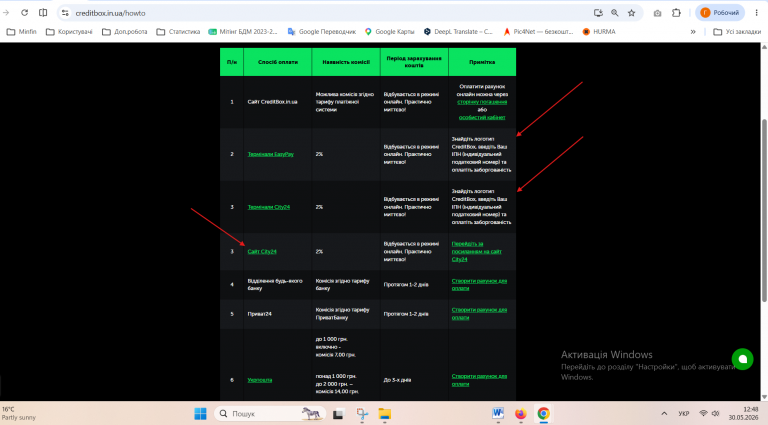Expand hidden system tray icons
Viewport: 768px width, 425px height.
tap(664, 414)
